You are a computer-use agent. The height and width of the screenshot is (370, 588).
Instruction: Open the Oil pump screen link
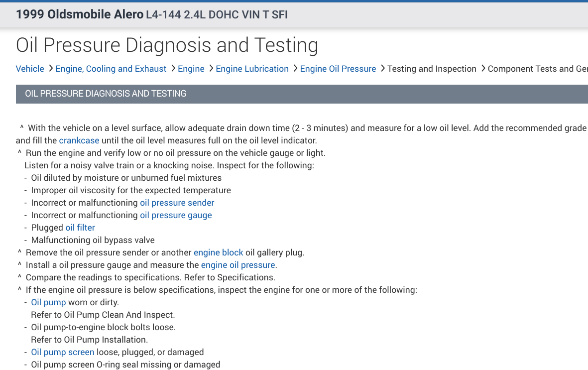pos(63,352)
